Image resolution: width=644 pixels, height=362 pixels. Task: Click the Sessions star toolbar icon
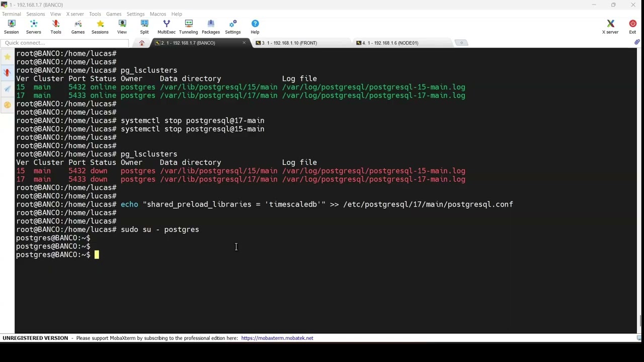(100, 27)
